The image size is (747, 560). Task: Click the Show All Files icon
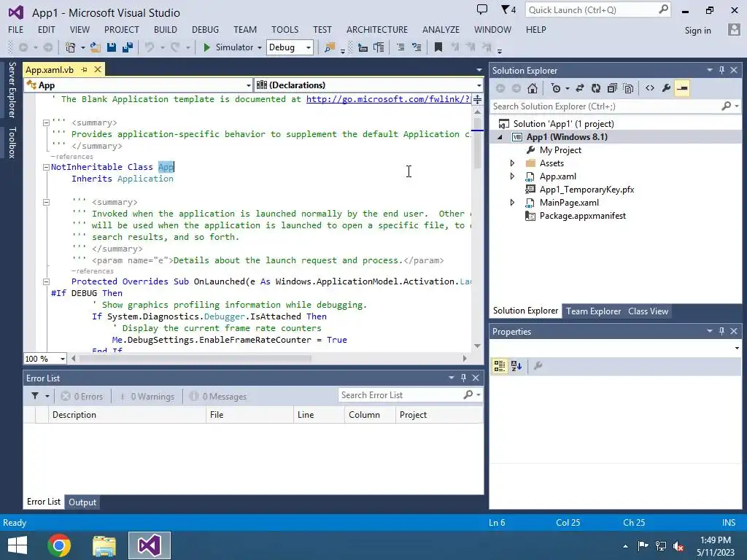point(628,88)
